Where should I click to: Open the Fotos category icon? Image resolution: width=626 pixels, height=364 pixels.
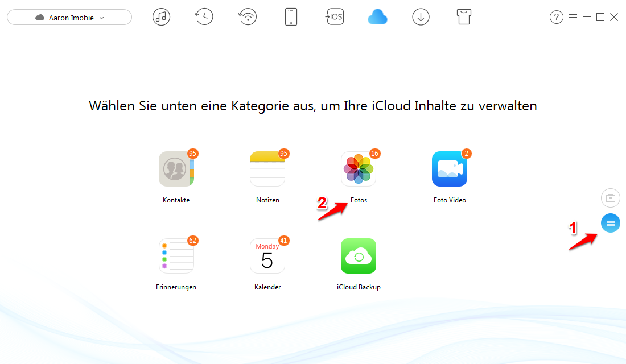coord(359,169)
